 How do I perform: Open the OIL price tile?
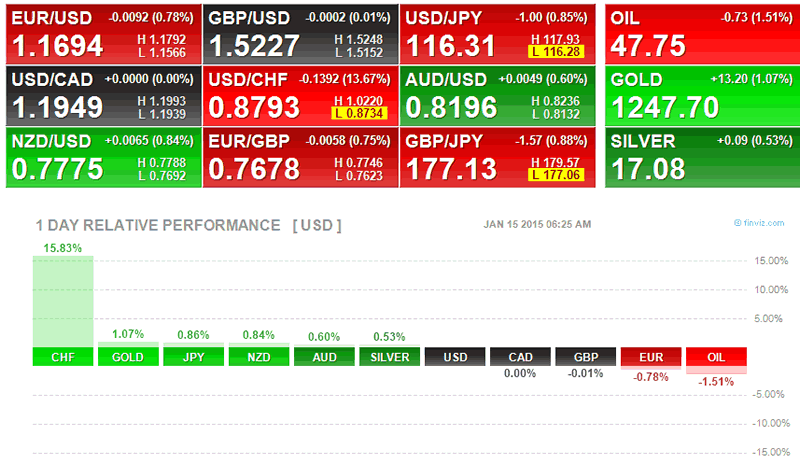[700, 35]
